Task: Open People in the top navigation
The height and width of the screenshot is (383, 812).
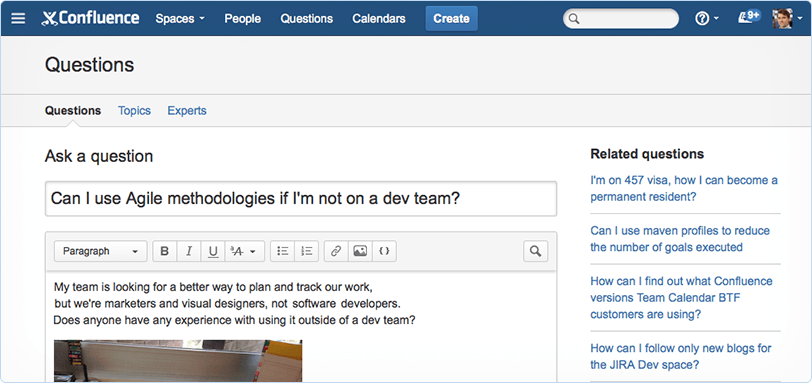Action: (x=242, y=19)
